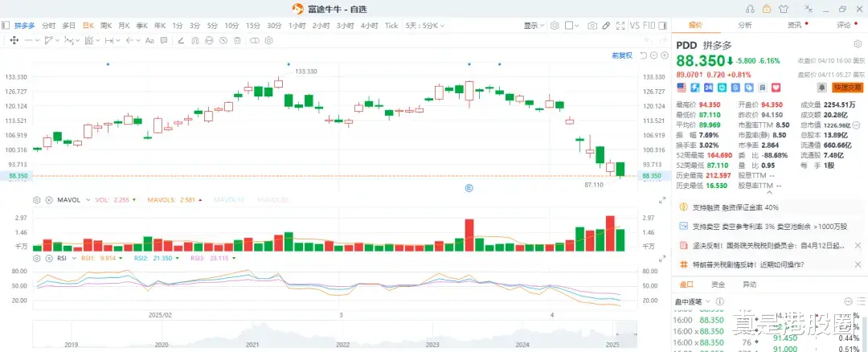This screenshot has width=868, height=352.
Task: Open RSI indicator settings gear
Action: click(36, 258)
